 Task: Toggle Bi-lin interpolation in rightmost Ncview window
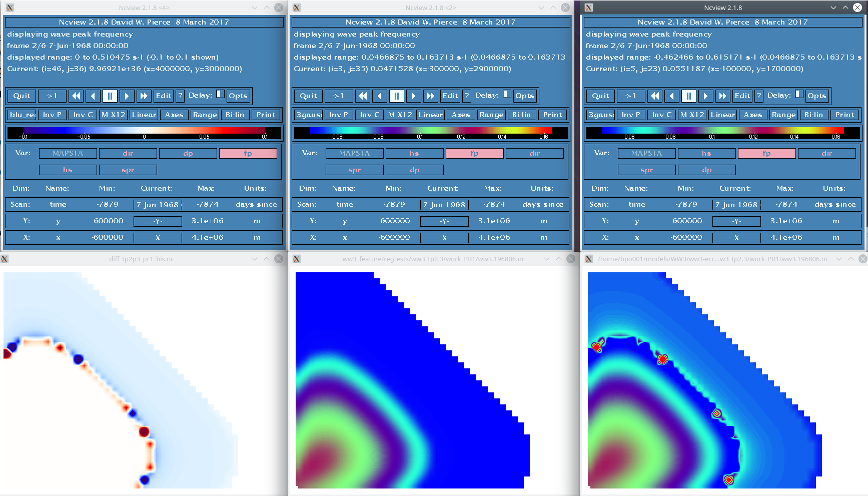pos(814,115)
